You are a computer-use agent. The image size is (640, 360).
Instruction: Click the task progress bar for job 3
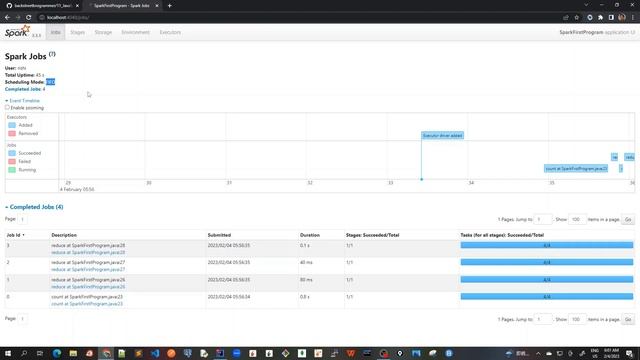click(x=547, y=245)
